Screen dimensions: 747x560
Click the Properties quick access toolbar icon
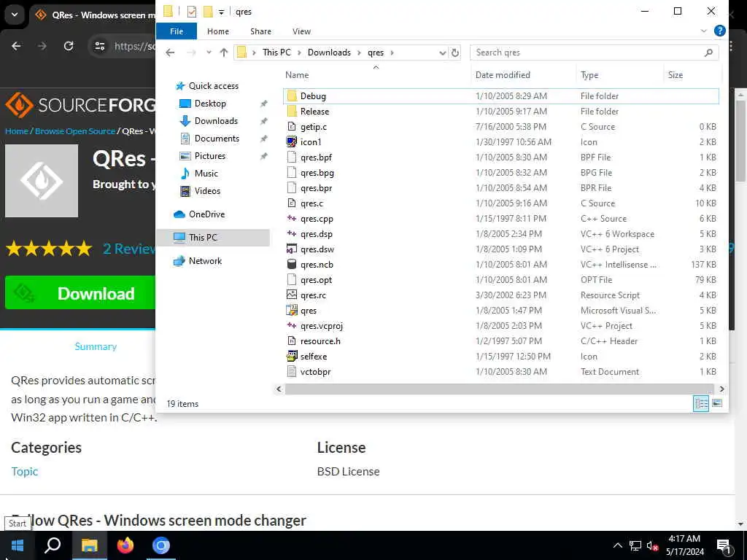(192, 12)
